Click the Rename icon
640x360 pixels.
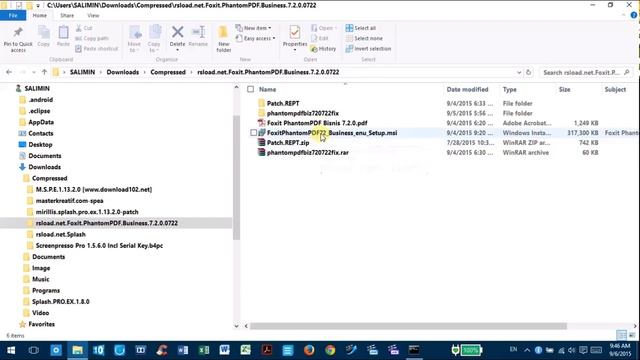(x=198, y=32)
